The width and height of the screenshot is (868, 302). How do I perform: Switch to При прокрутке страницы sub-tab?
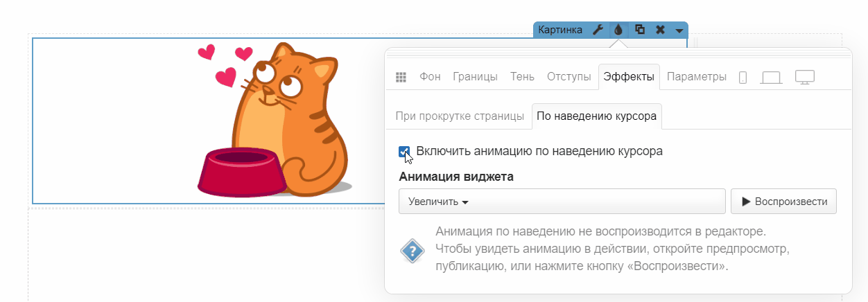(x=459, y=116)
